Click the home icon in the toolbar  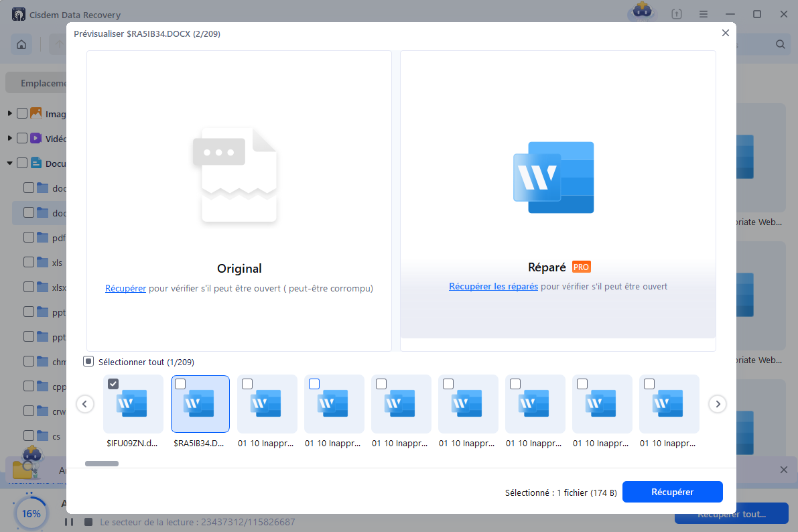pos(21,45)
